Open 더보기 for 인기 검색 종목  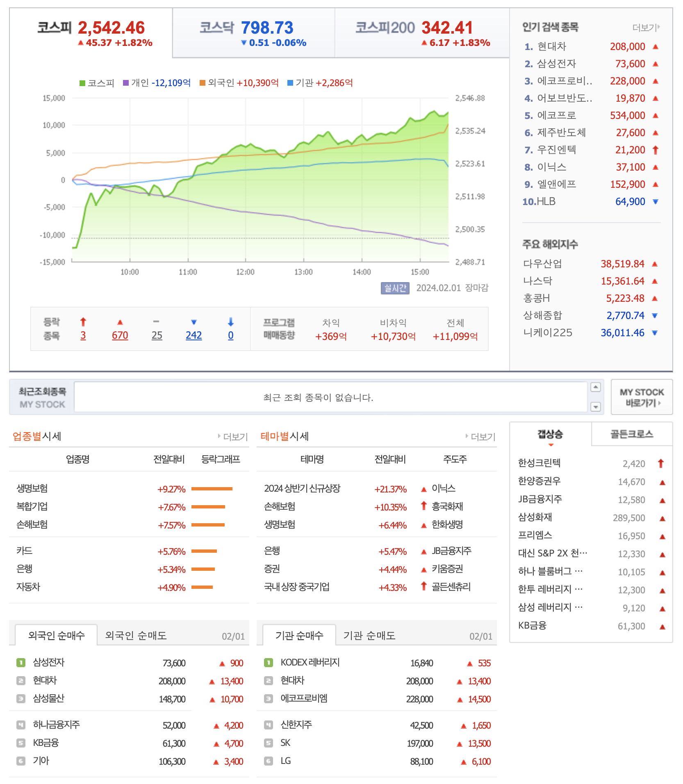click(x=646, y=27)
